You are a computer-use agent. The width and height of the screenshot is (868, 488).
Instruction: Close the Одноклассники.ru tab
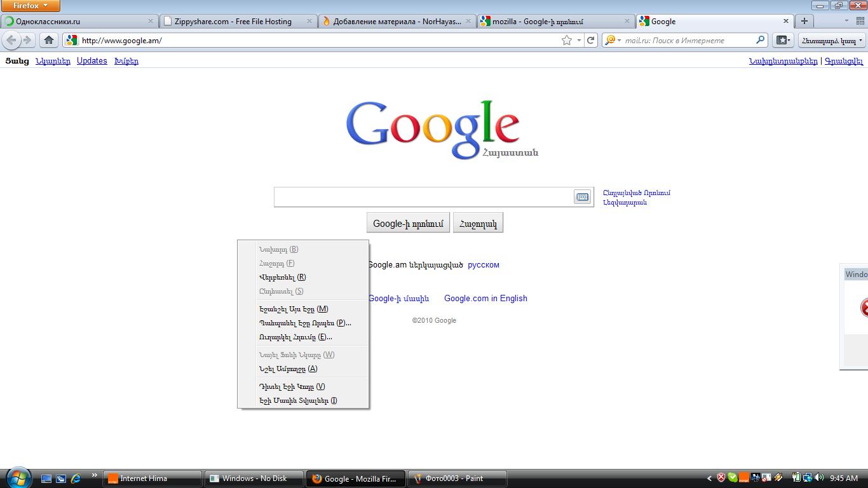click(x=151, y=21)
